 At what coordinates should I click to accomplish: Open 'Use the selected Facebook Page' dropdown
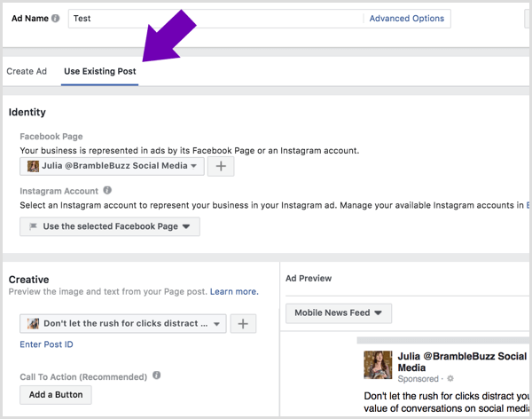[x=110, y=226]
